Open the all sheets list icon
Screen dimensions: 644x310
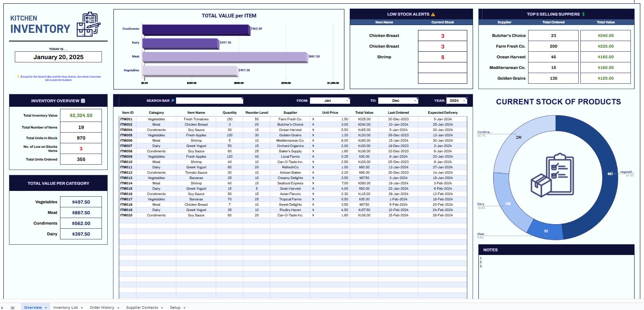[13, 308]
